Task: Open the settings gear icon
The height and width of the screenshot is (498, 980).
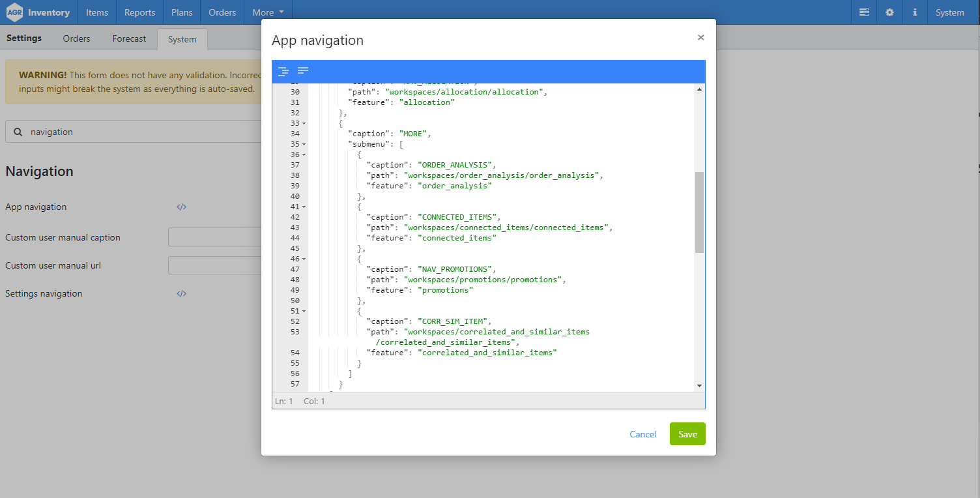Action: [889, 12]
